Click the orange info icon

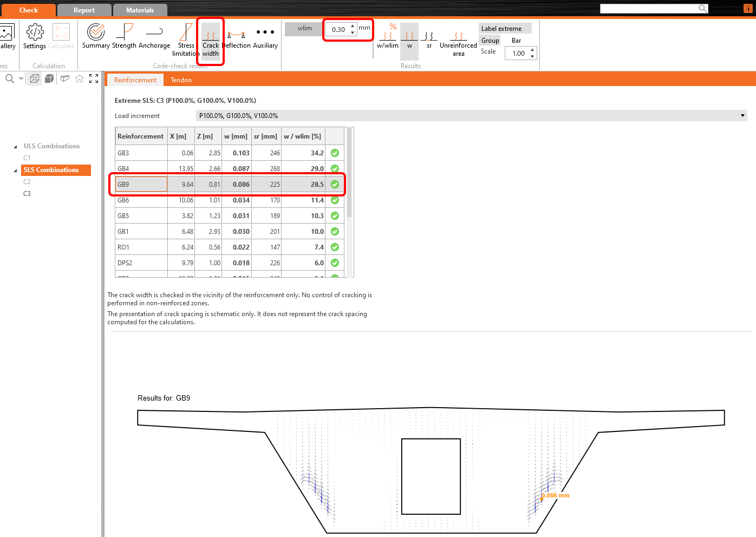[748, 8]
